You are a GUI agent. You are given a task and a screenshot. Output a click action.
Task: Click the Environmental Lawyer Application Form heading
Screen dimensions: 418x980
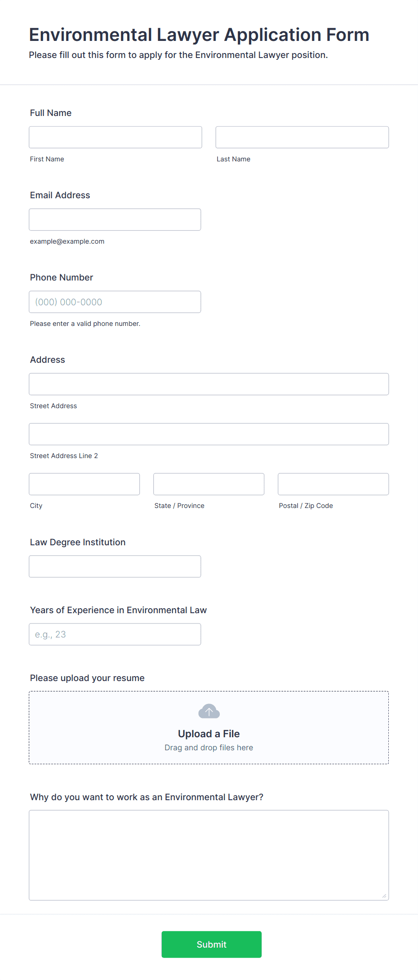point(199,35)
